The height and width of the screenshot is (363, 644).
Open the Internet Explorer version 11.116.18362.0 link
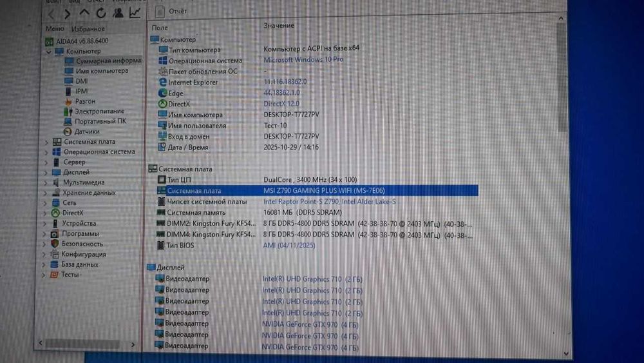(x=285, y=82)
